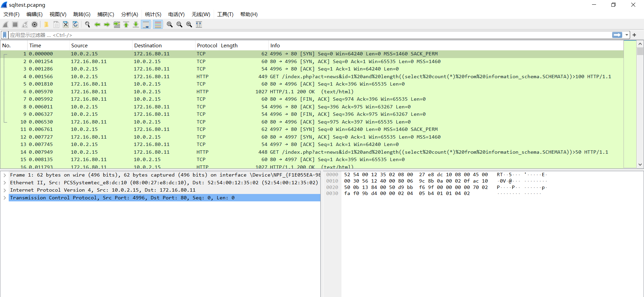This screenshot has height=297, width=644.
Task: Reload the capture file icon
Action: pos(75,24)
